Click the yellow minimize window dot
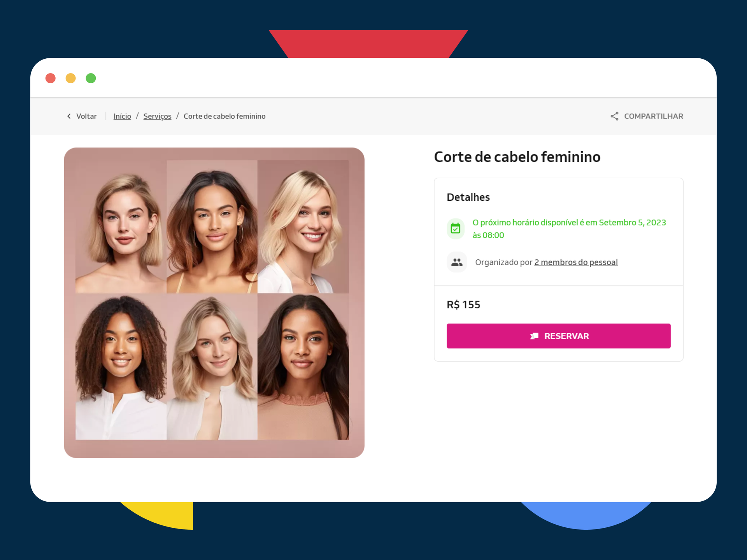 coord(71,78)
